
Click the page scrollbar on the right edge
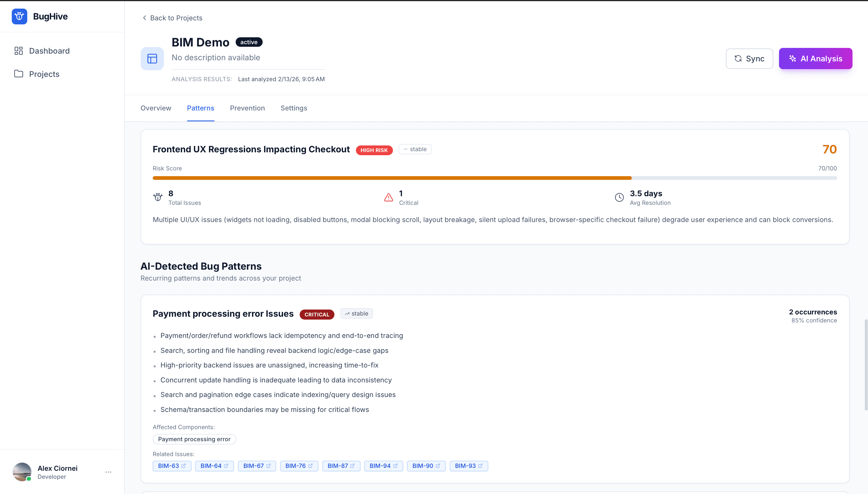866,365
